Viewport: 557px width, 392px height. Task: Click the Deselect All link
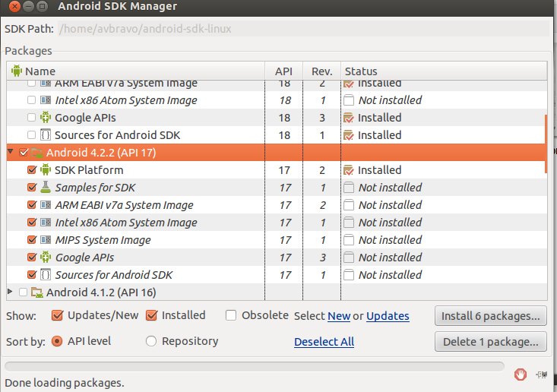pyautogui.click(x=324, y=342)
